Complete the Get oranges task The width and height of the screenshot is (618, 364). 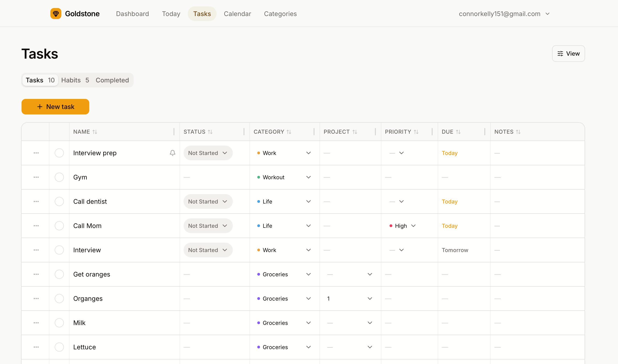(59, 274)
